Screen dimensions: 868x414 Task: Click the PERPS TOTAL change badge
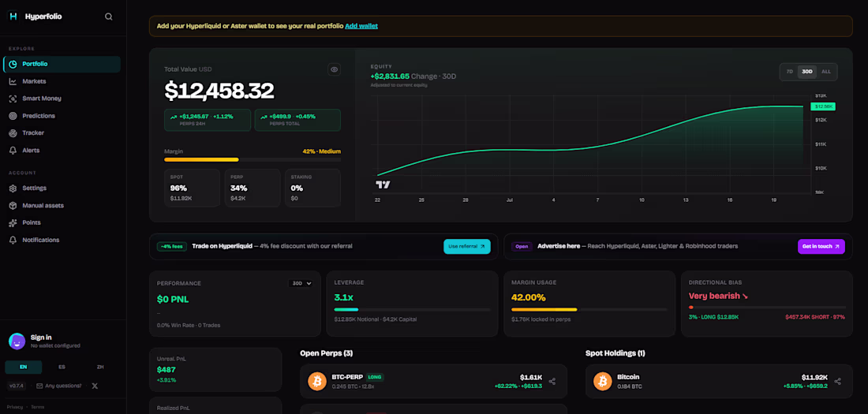tap(297, 120)
